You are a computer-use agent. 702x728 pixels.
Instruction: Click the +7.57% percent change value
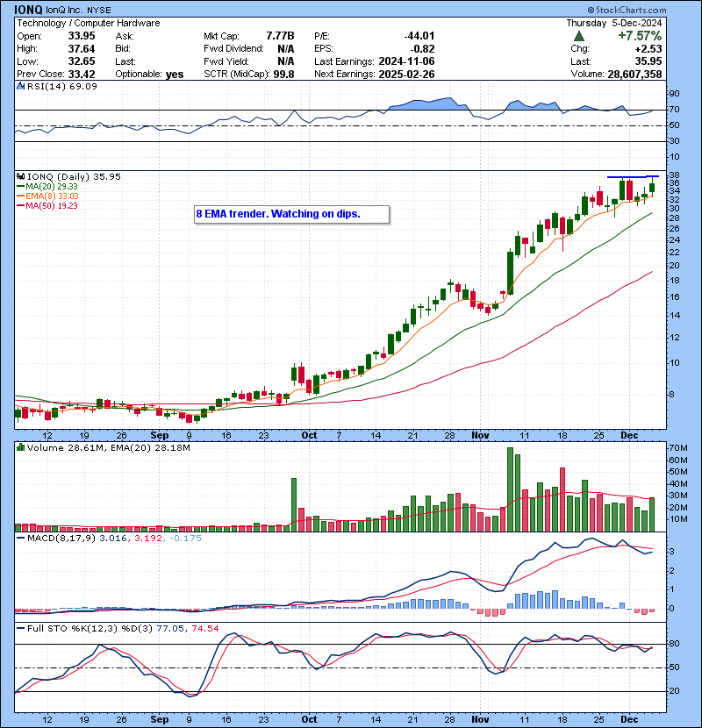(x=640, y=36)
